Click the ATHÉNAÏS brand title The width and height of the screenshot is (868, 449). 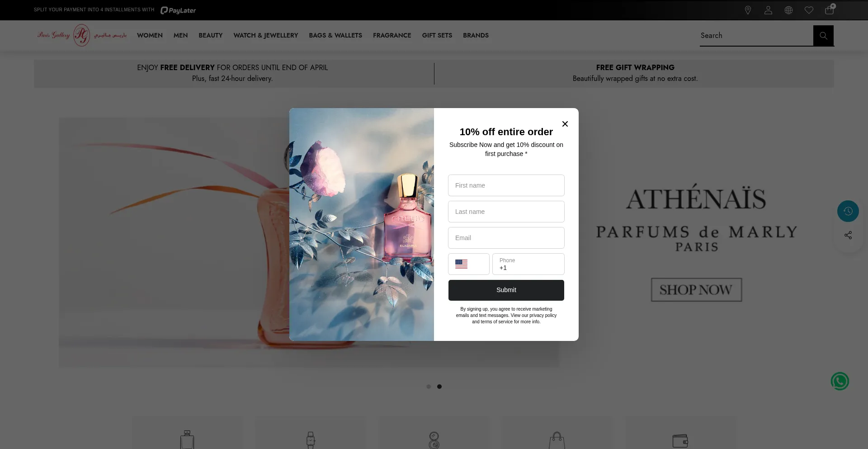coord(696,198)
